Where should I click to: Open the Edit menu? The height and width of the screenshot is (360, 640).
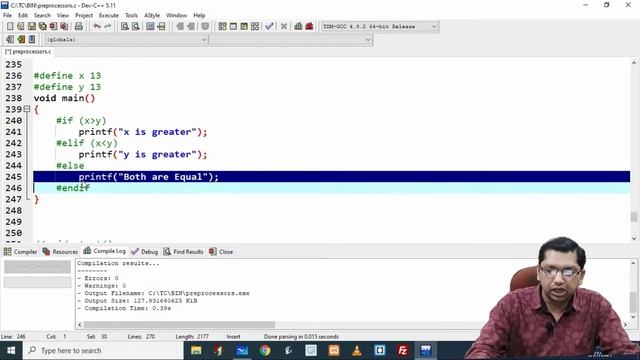tap(23, 15)
